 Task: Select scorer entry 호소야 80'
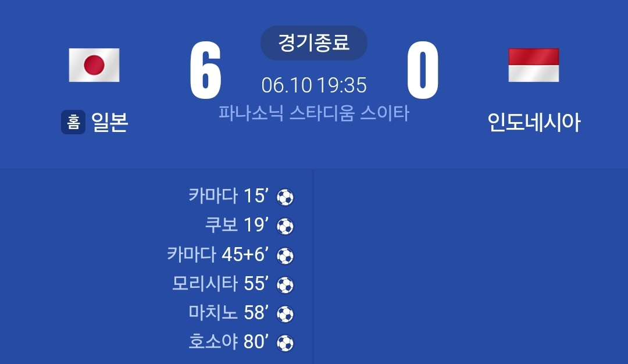coord(229,342)
